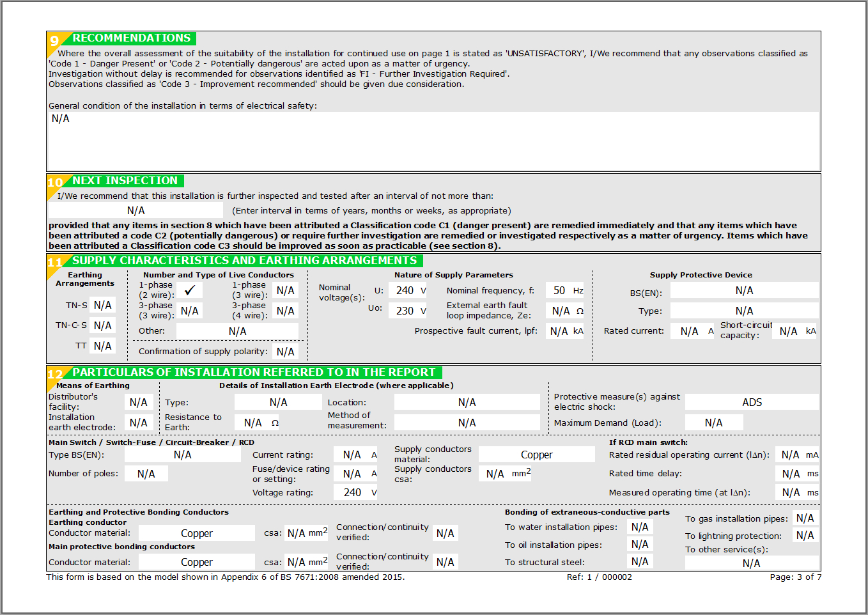This screenshot has width=868, height=615.
Task: Toggle the 3-phase (4 wire) box
Action: pos(285,311)
